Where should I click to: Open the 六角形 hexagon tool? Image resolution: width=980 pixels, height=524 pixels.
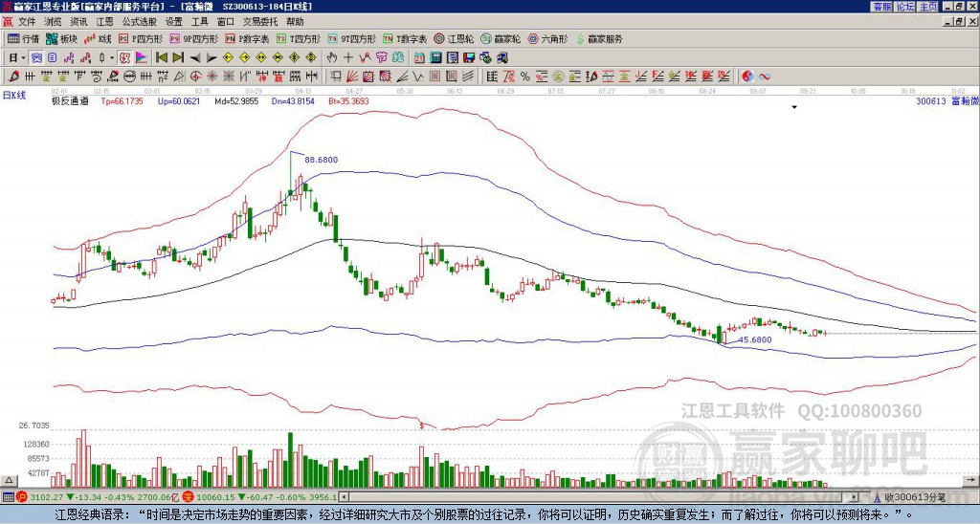click(547, 38)
